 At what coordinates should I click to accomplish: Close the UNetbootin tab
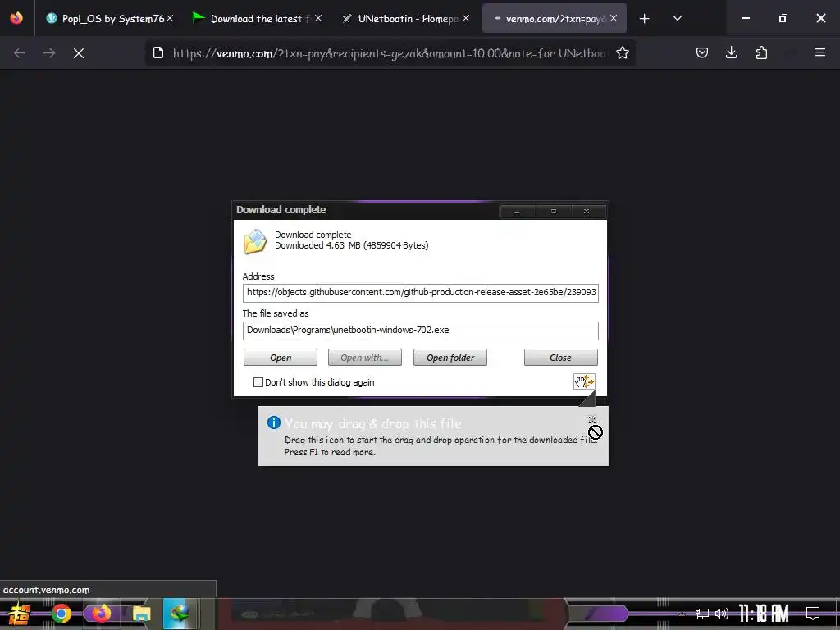coord(466,18)
